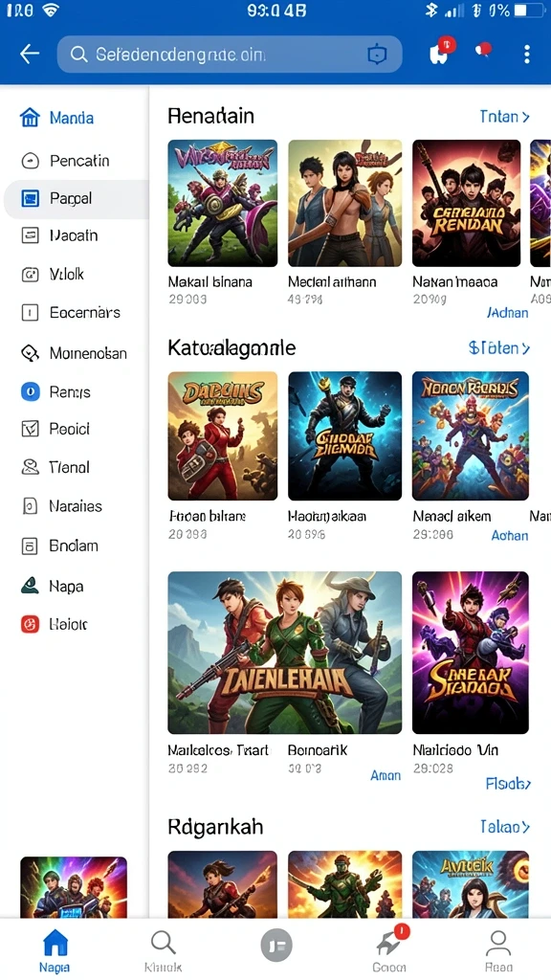Switch to the Read profile tab
The width and height of the screenshot is (551, 980).
497,950
